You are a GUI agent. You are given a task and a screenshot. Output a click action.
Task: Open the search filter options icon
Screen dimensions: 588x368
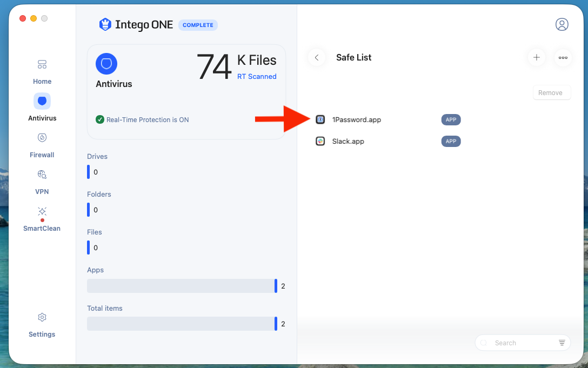[562, 343]
